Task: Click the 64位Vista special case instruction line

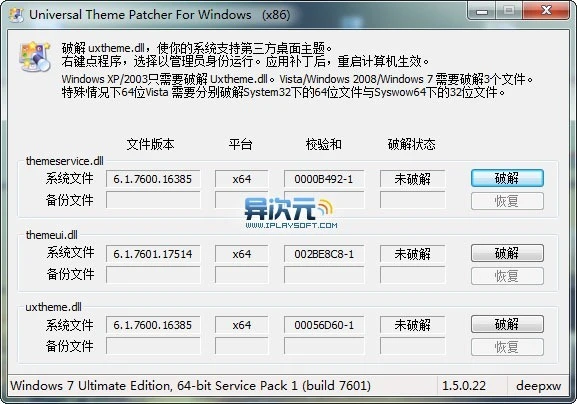Action: click(x=283, y=92)
